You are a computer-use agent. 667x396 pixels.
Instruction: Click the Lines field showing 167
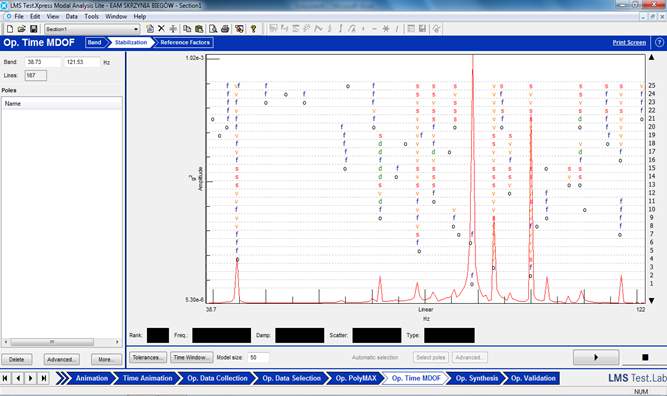[35, 75]
